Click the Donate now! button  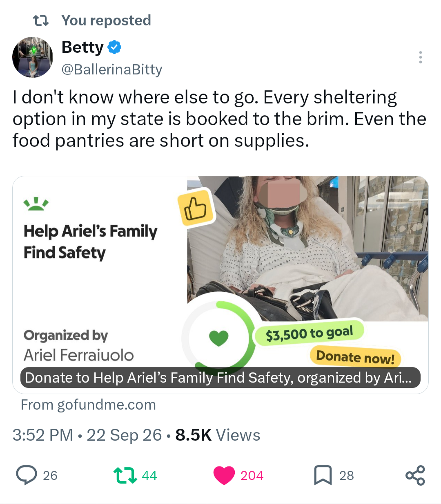(x=355, y=357)
